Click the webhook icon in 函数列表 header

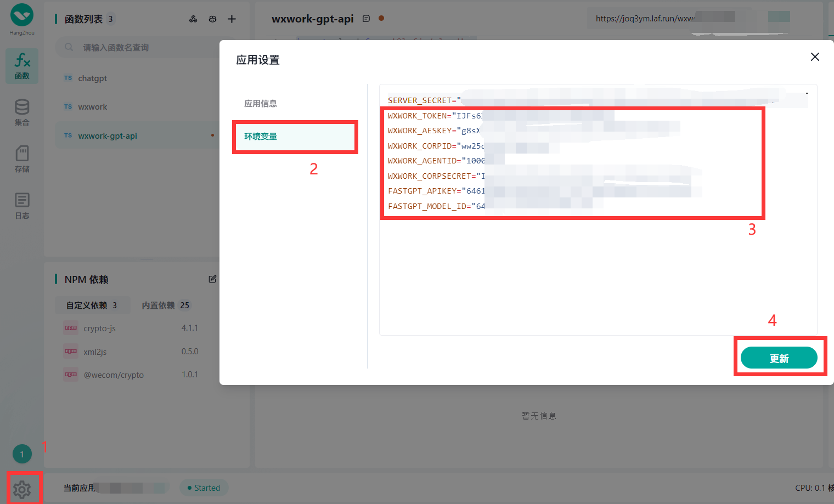[x=193, y=19]
